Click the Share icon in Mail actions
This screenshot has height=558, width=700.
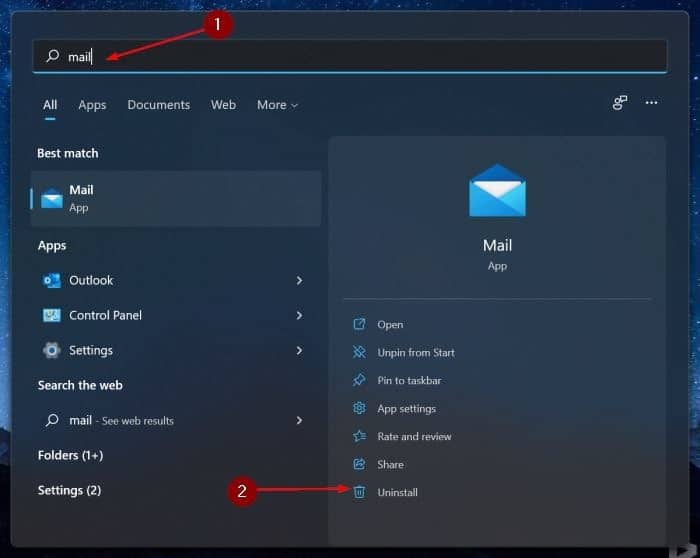pos(359,464)
